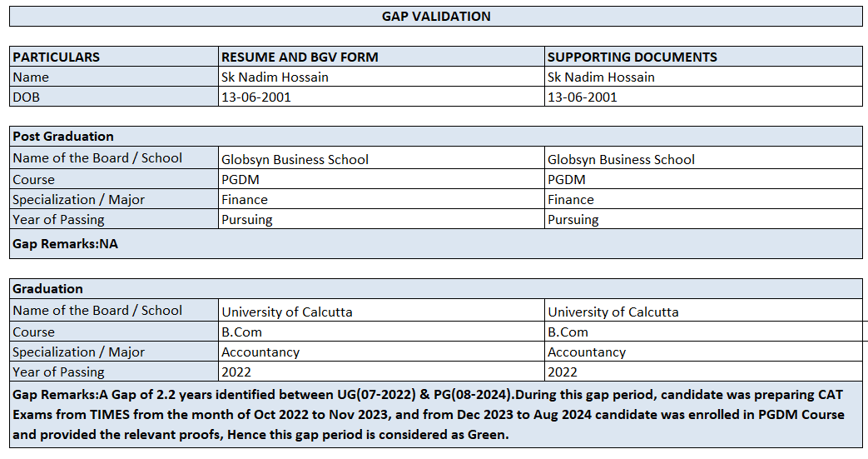Click Accountancy in the resume column
This screenshot has height=459, width=868.
(260, 352)
